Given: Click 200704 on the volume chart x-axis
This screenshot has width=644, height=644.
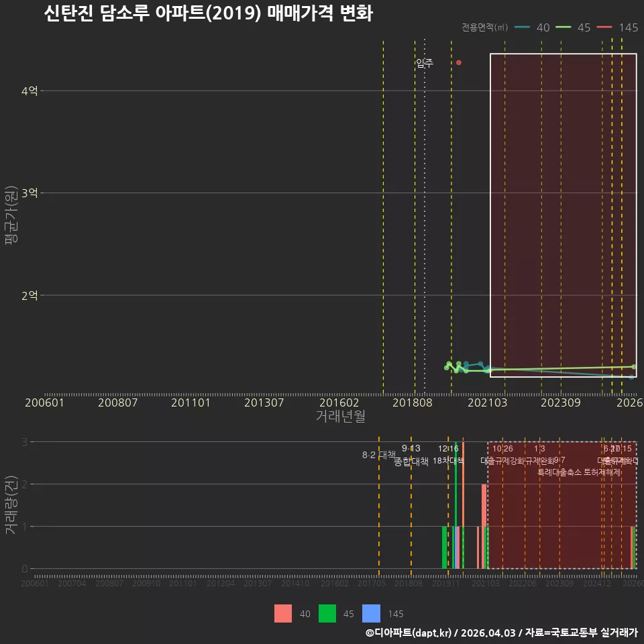Looking at the screenshot, I should coord(72,583).
